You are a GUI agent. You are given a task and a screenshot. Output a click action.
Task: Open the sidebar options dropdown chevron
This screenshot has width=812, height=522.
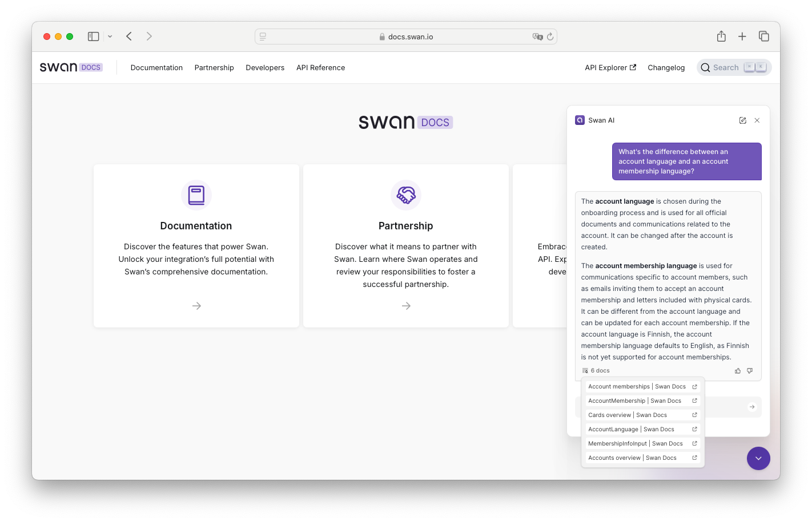click(x=110, y=36)
